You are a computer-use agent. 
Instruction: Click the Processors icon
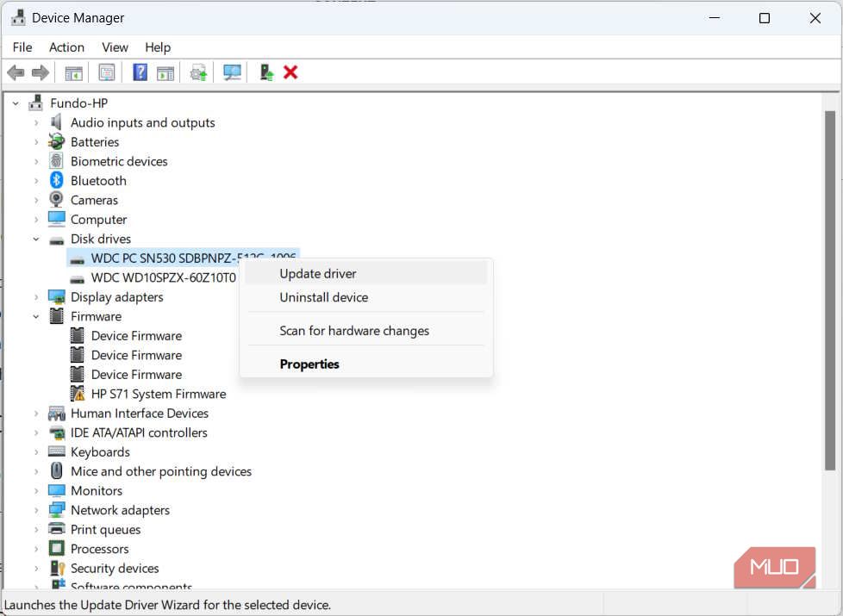(56, 548)
